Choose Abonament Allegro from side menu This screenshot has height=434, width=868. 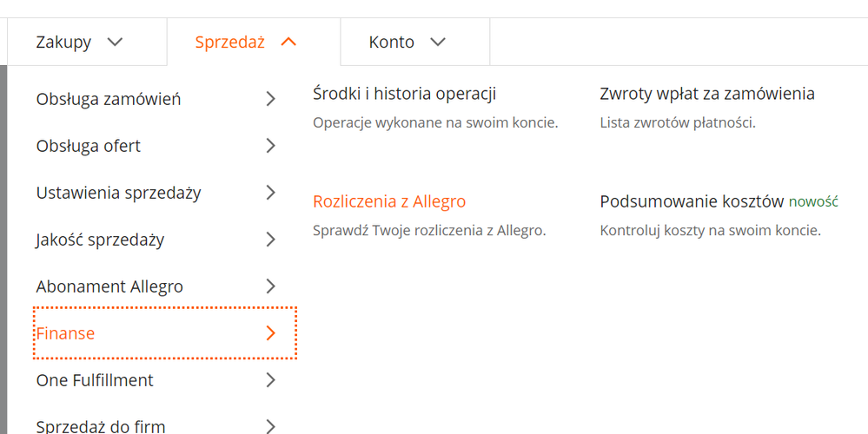[109, 286]
